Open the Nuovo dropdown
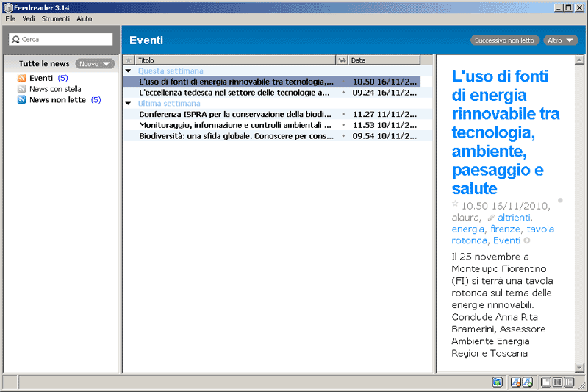The height and width of the screenshot is (392, 588). (95, 64)
